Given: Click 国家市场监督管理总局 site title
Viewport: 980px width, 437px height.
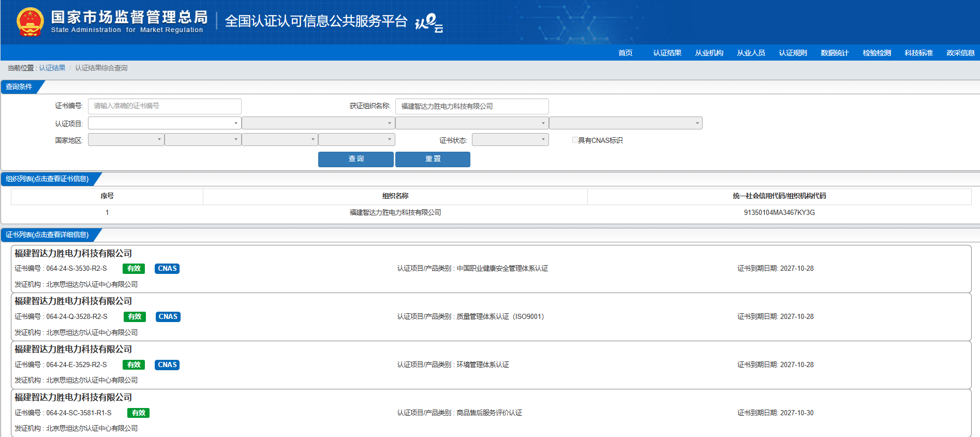Looking at the screenshot, I should coord(129,17).
